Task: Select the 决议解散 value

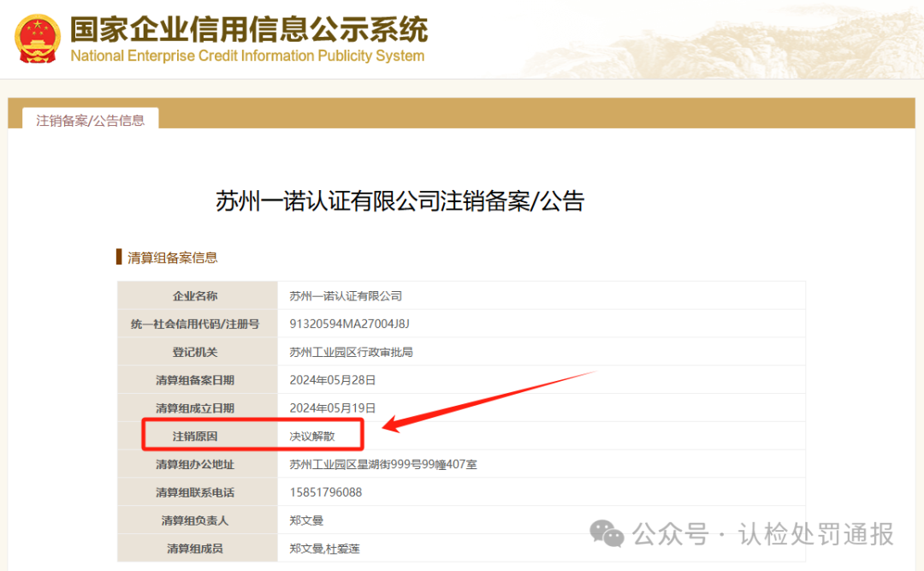Action: (311, 437)
